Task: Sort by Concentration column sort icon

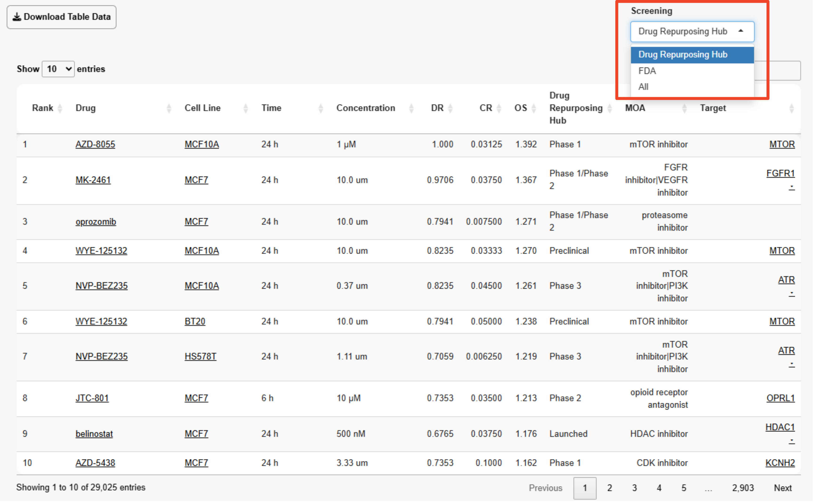Action: pos(411,108)
